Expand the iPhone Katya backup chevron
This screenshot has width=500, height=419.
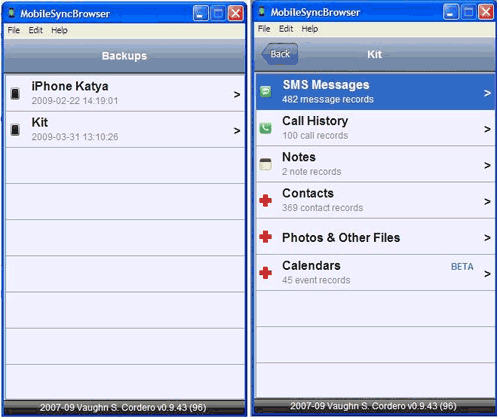click(x=237, y=95)
